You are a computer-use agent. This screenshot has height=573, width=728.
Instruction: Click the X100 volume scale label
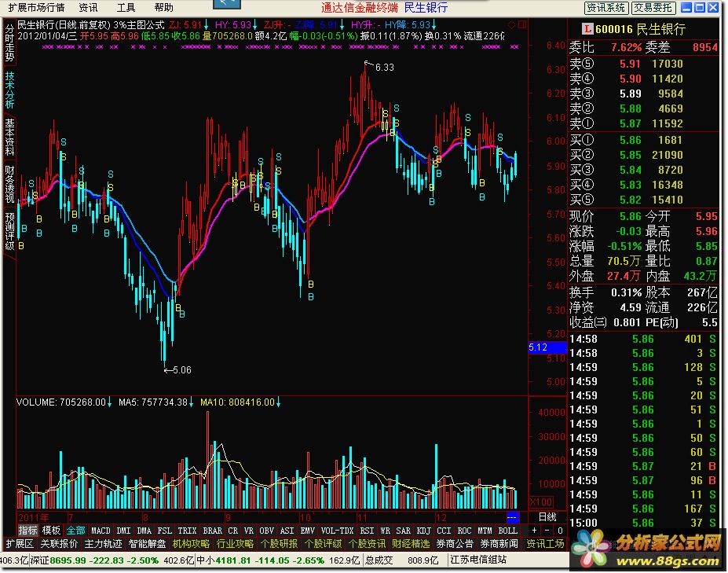point(541,502)
